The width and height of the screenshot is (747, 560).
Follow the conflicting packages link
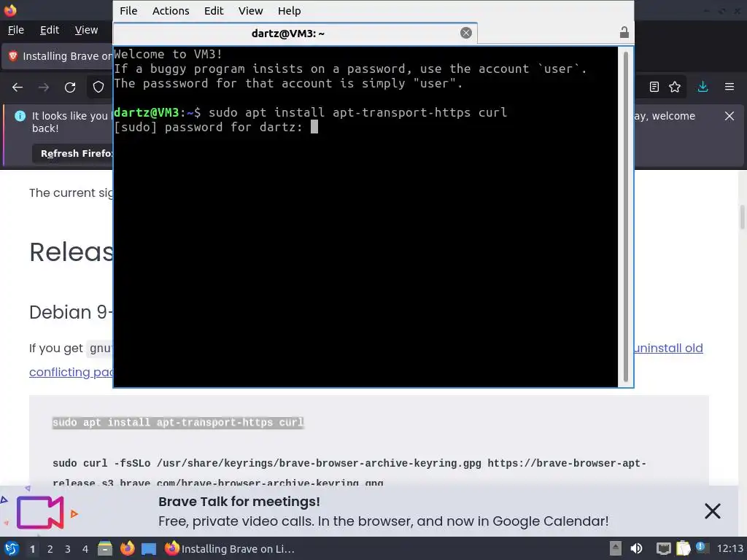71,372
